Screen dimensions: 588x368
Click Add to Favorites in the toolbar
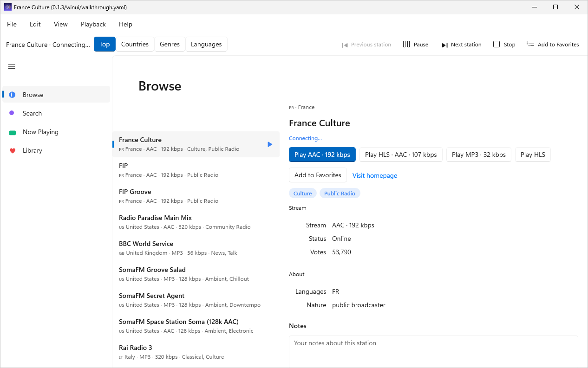click(x=553, y=45)
